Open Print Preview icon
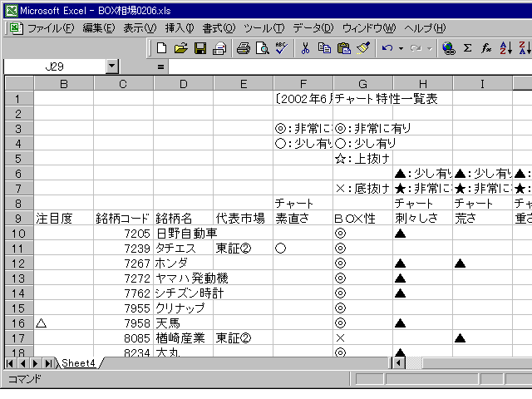Screen dimensions: 532x399 [263, 48]
